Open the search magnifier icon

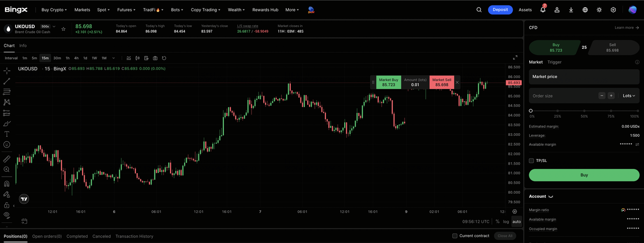click(479, 10)
